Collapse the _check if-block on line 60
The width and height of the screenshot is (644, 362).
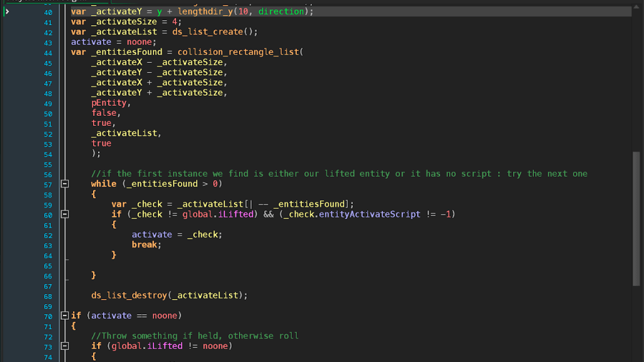tap(64, 214)
